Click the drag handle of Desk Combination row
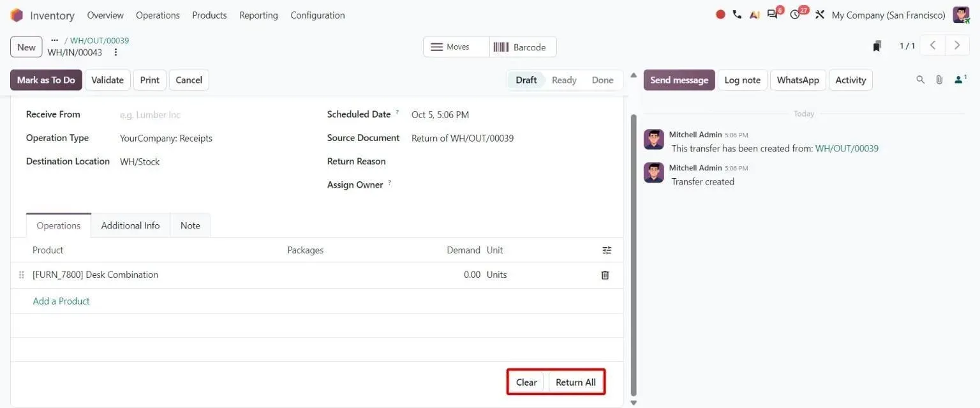Viewport: 980px width, 408px height. pyautogui.click(x=21, y=275)
